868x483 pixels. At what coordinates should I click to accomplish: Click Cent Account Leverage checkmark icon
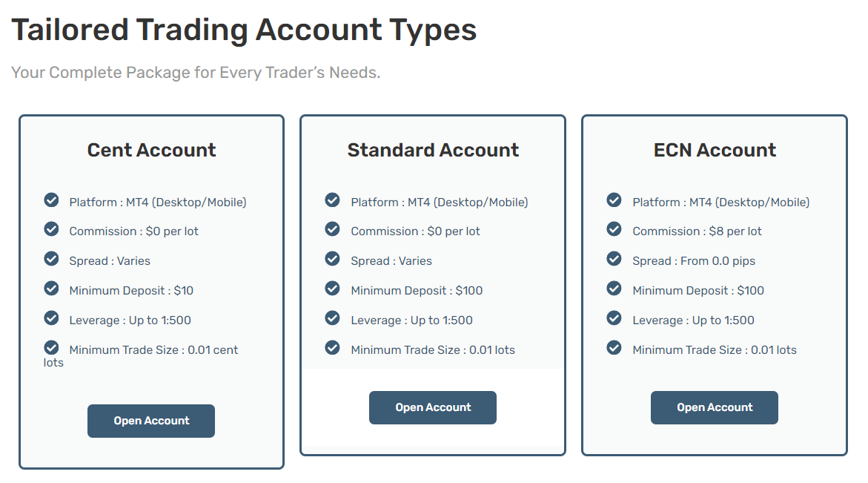tap(51, 318)
